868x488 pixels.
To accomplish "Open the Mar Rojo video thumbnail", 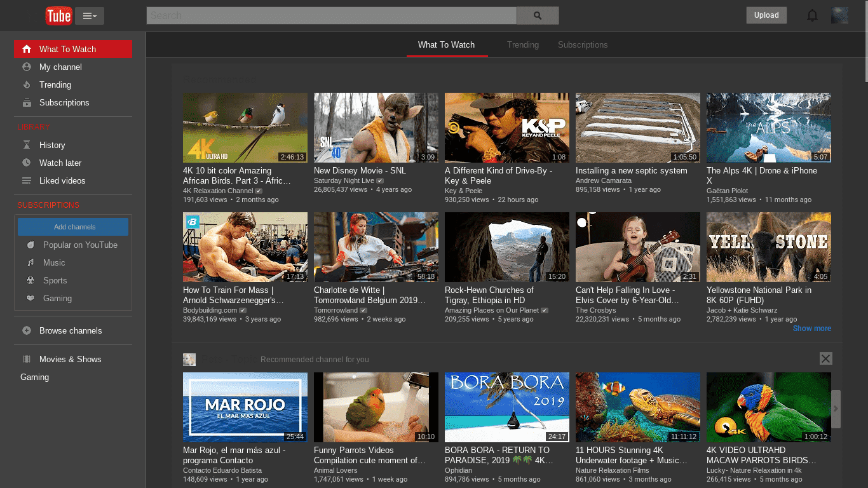I will pos(245,407).
